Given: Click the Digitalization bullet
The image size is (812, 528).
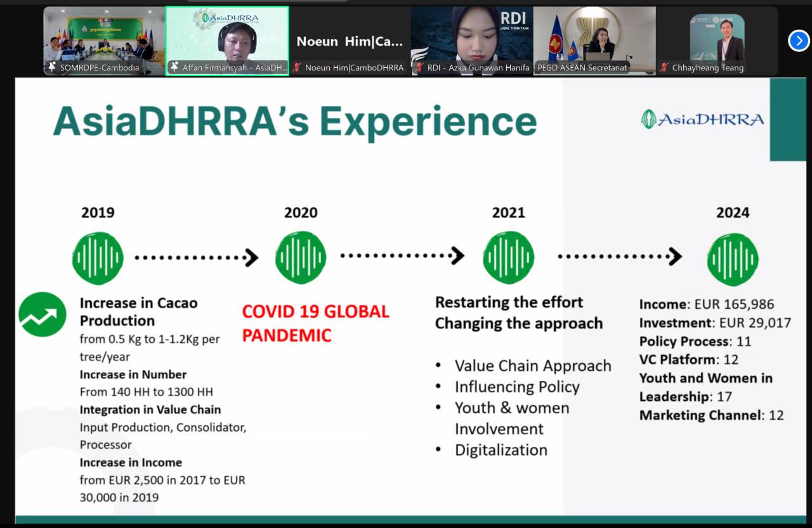Looking at the screenshot, I should coord(501,450).
